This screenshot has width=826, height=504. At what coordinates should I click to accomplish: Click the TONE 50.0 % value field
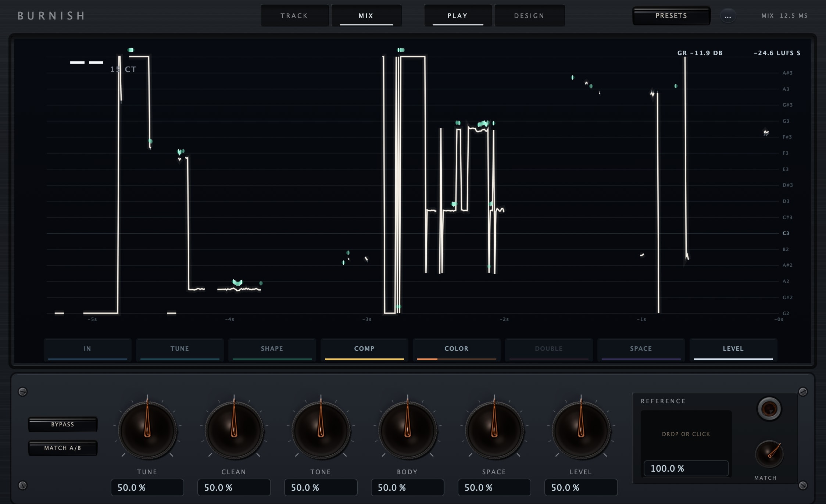click(x=321, y=487)
